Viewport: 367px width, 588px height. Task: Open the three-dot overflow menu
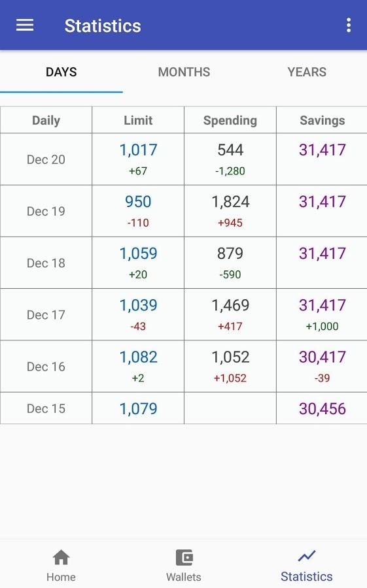pyautogui.click(x=349, y=25)
